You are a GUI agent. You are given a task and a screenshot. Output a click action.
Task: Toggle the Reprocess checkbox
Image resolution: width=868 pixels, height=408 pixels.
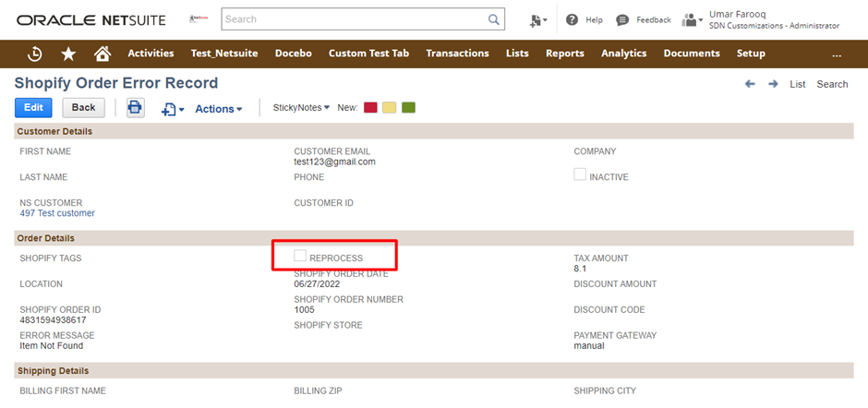click(300, 255)
